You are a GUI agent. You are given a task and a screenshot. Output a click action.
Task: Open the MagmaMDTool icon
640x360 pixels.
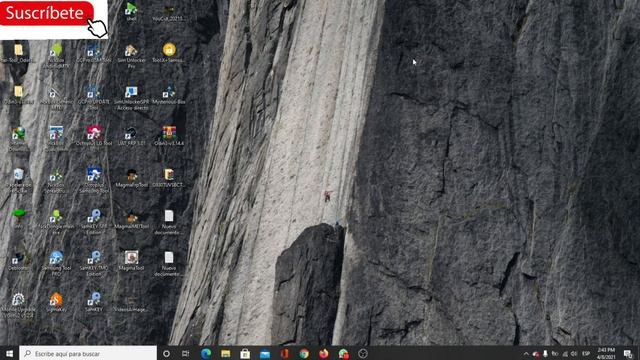(x=131, y=220)
